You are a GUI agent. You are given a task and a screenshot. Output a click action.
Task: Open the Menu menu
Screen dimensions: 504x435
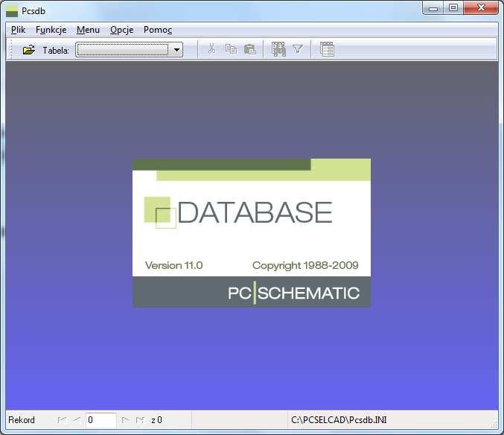point(88,30)
